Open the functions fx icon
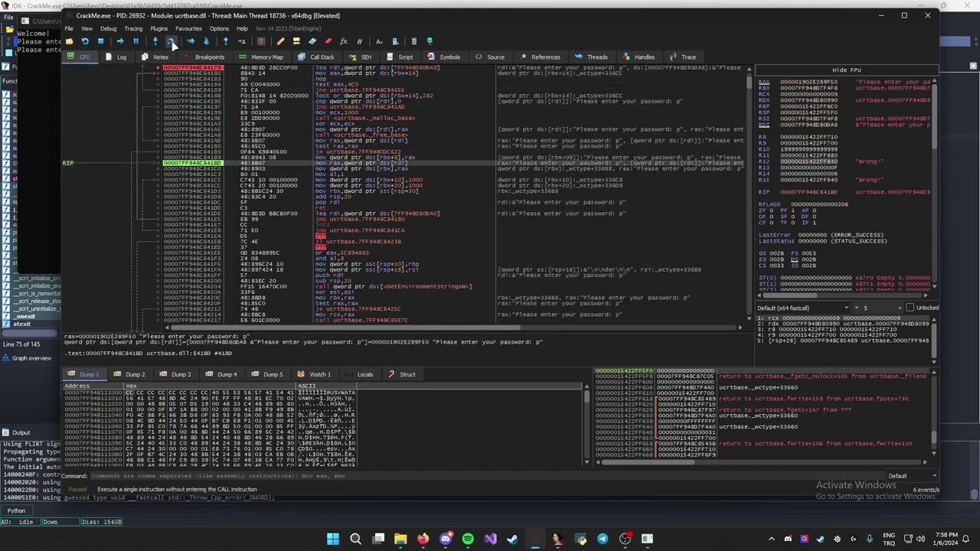 click(x=343, y=41)
